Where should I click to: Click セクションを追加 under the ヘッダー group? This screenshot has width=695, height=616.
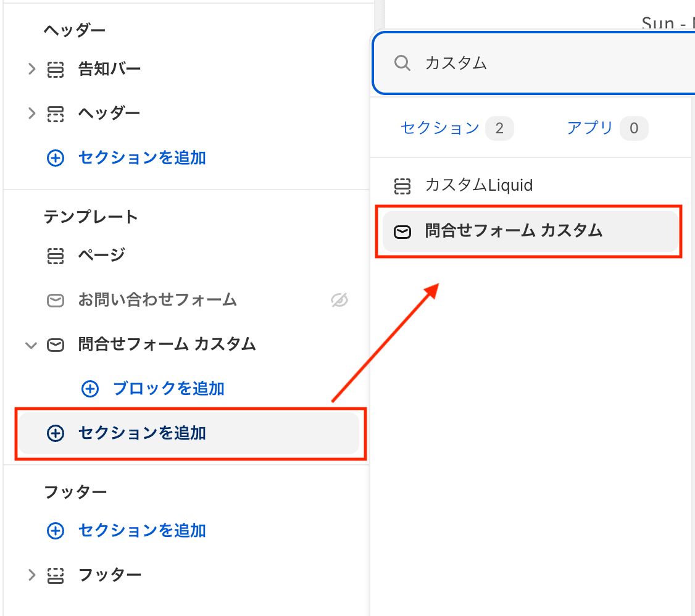[141, 158]
